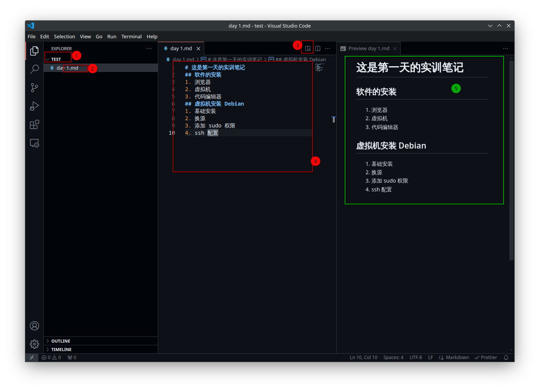Open the View menu

click(x=85, y=36)
